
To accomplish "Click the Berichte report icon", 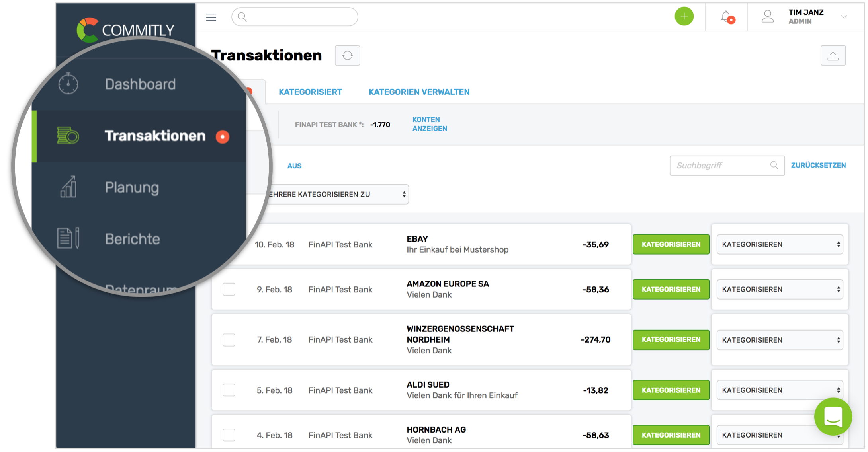I will point(68,238).
